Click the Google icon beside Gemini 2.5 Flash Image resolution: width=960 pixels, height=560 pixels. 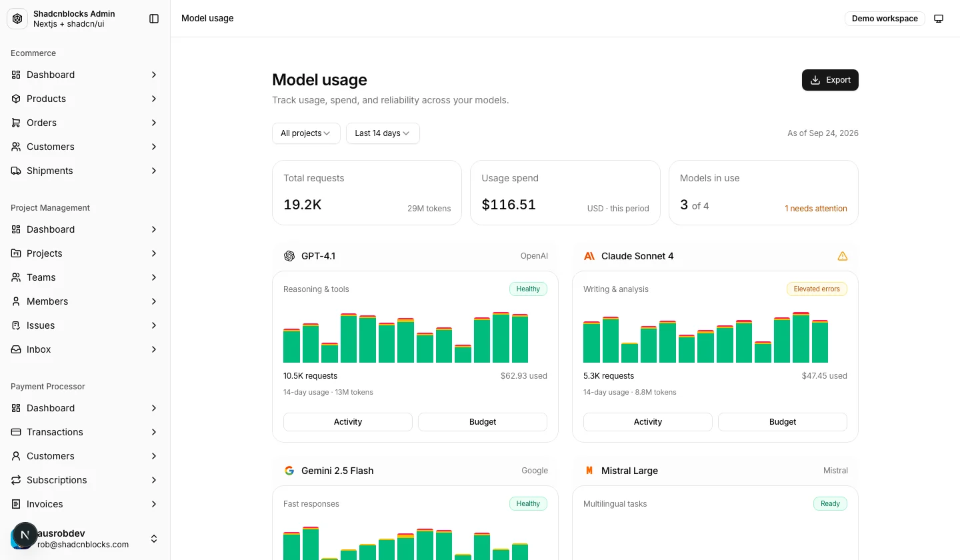289,471
